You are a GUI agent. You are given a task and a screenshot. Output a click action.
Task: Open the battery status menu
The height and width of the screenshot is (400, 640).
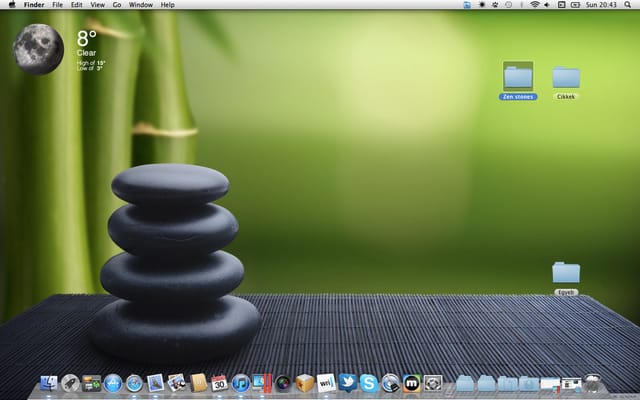(575, 5)
